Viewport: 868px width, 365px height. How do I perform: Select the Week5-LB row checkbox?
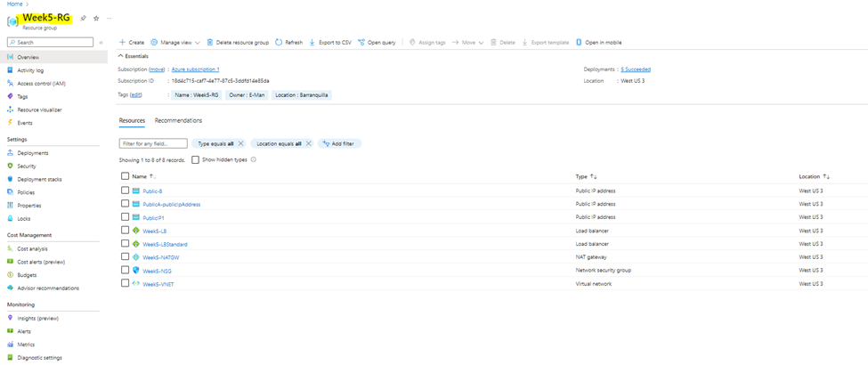coord(125,231)
